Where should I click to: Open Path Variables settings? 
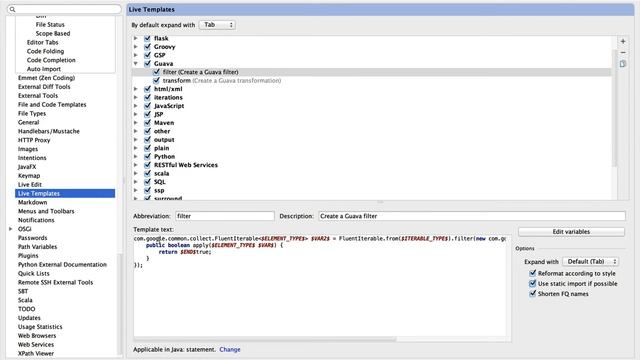[x=38, y=247]
